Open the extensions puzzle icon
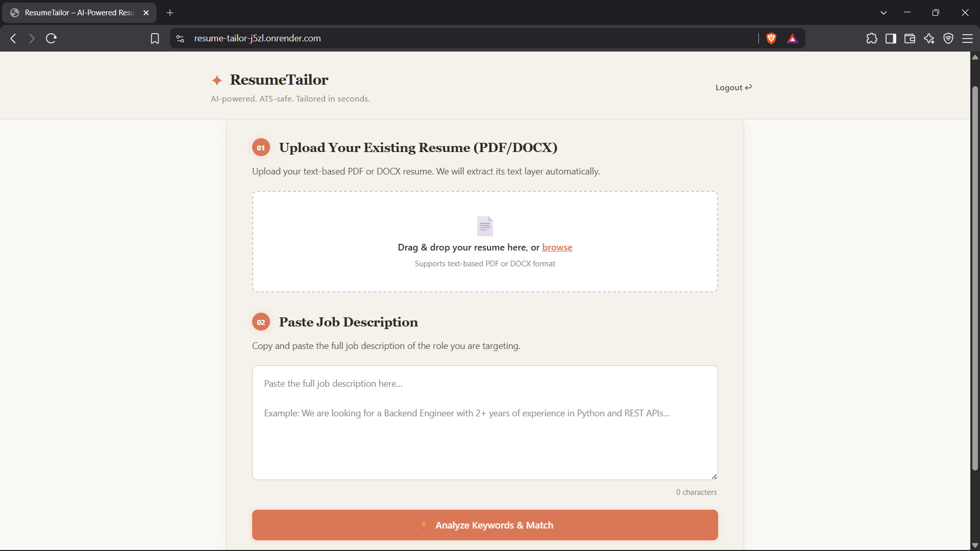 872,38
